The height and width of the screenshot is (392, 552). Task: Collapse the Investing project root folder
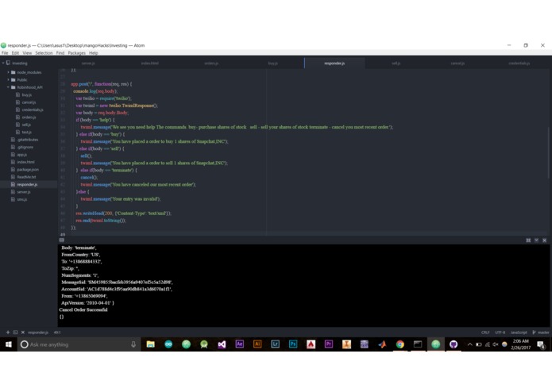click(x=3, y=63)
